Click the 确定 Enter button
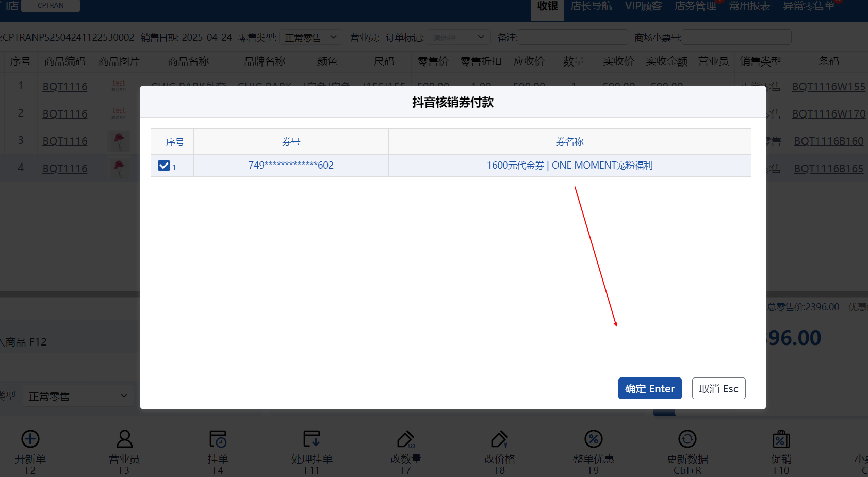This screenshot has width=868, height=477. coord(649,389)
